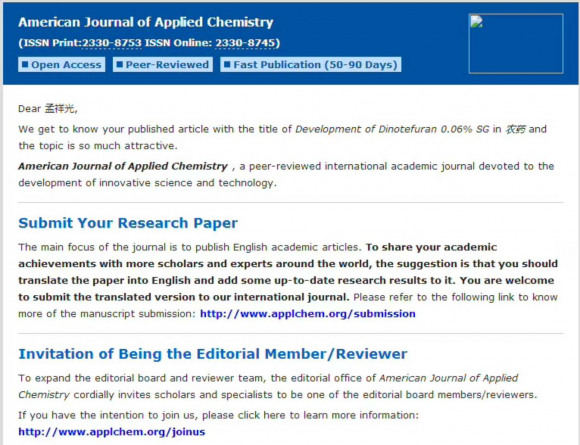Click the 农药 journal name text
This screenshot has height=445, width=580.
515,129
